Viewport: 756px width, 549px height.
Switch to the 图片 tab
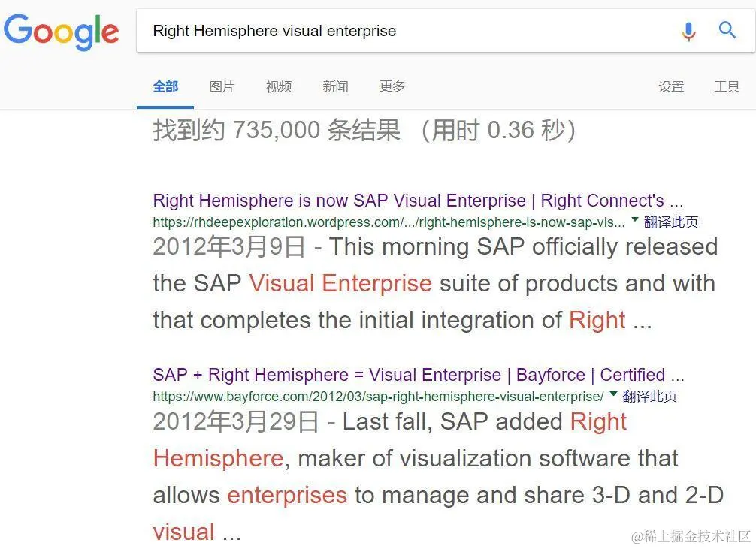click(222, 86)
